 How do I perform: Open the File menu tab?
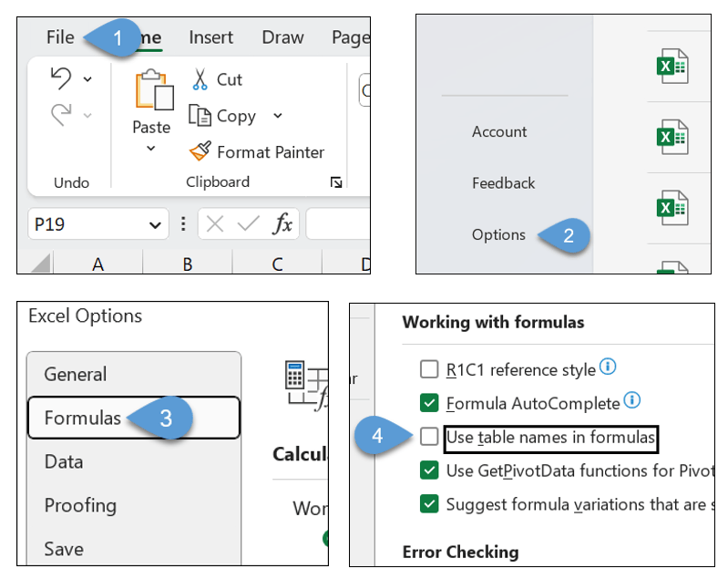pos(60,37)
